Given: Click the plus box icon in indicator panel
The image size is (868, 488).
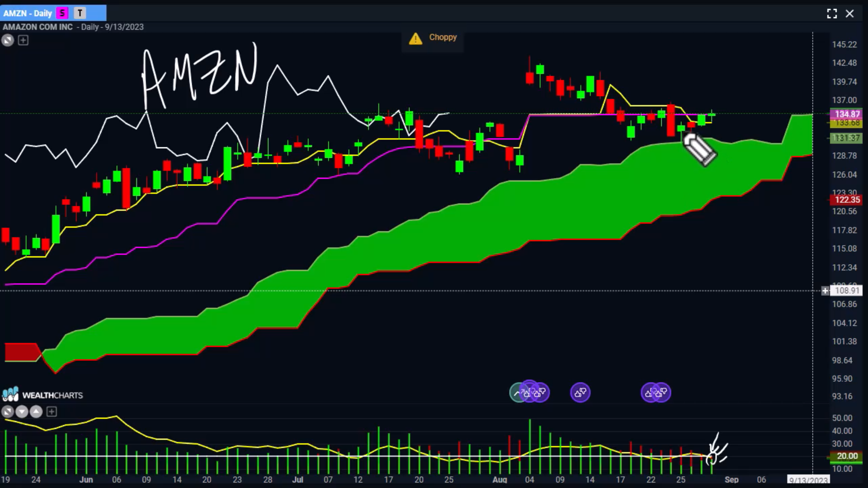Looking at the screenshot, I should (52, 412).
